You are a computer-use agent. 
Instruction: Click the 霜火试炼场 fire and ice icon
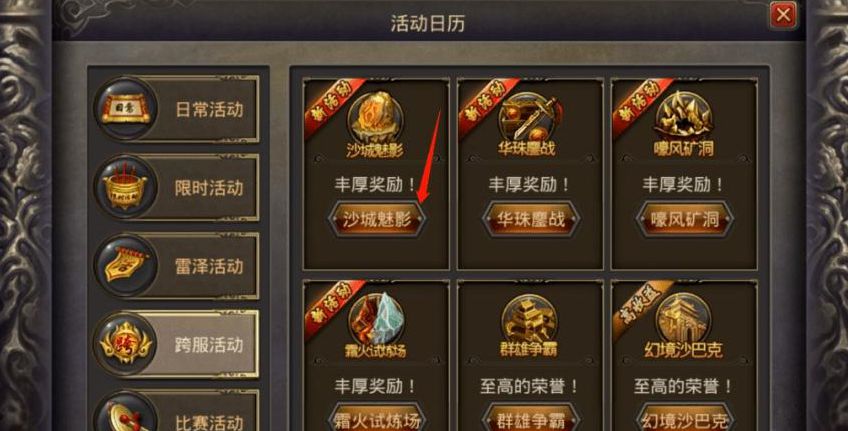(375, 320)
